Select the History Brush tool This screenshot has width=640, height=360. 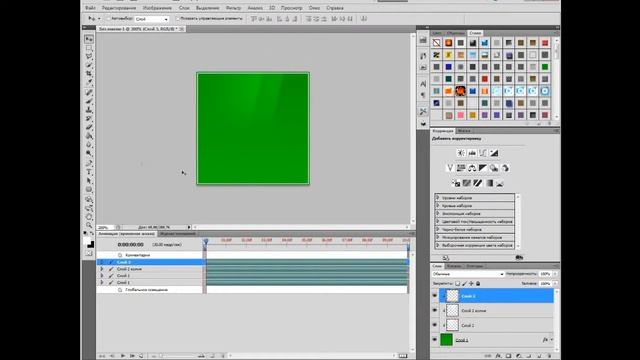pyautogui.click(x=89, y=118)
